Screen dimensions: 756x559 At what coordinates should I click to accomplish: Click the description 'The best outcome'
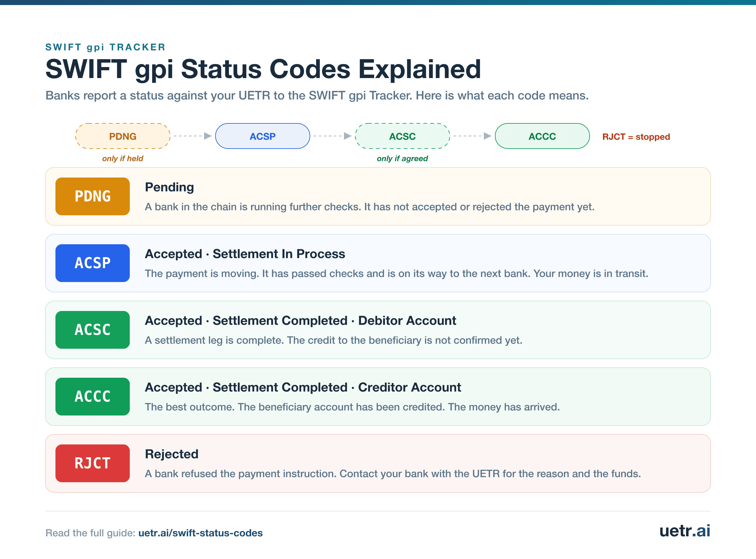pos(352,407)
